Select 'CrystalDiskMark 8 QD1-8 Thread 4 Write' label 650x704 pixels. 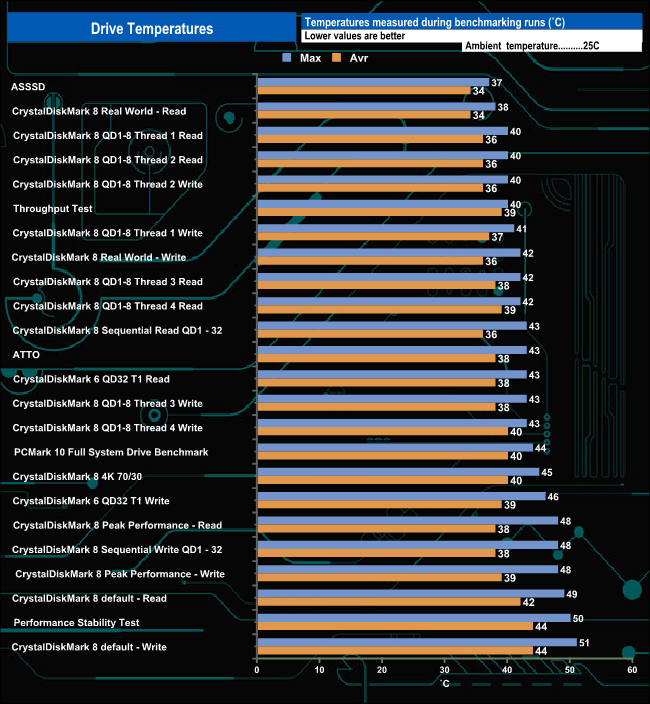tap(107, 428)
